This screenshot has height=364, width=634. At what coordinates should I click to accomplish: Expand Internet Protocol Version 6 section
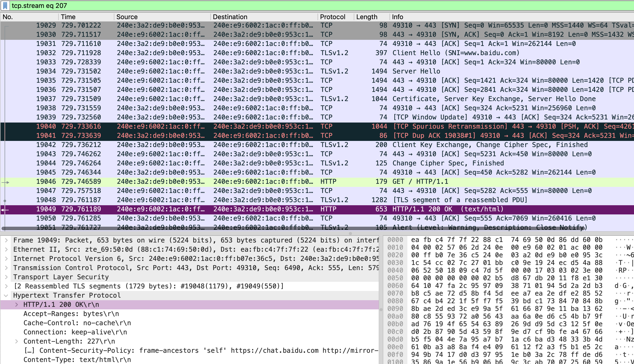tap(6, 259)
